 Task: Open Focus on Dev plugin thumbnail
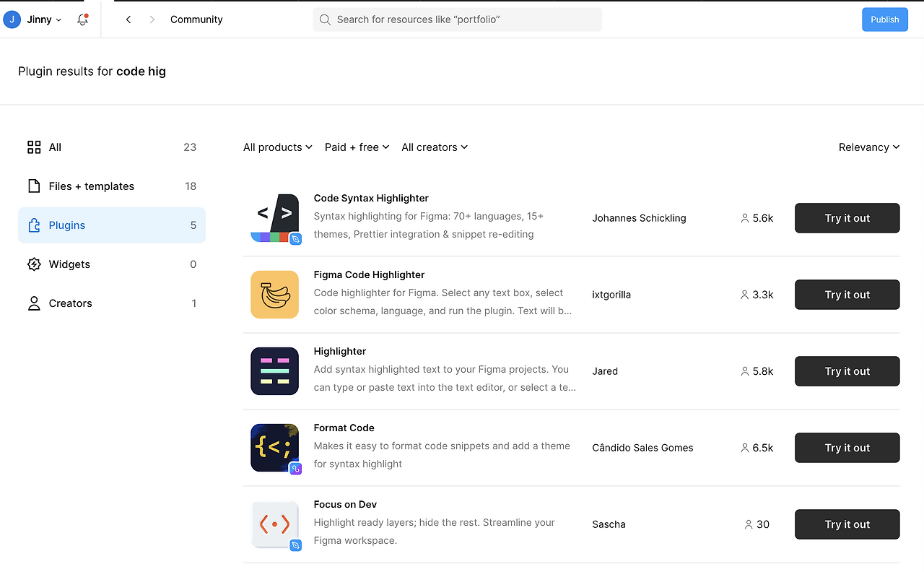click(275, 524)
